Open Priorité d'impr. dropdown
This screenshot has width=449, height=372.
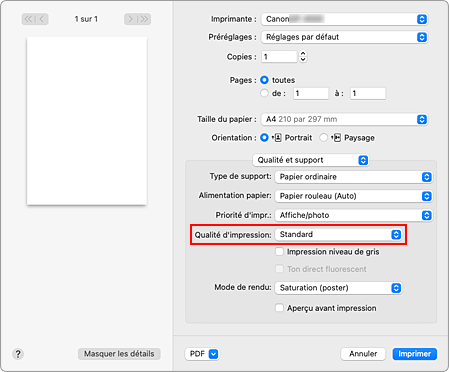pyautogui.click(x=354, y=215)
